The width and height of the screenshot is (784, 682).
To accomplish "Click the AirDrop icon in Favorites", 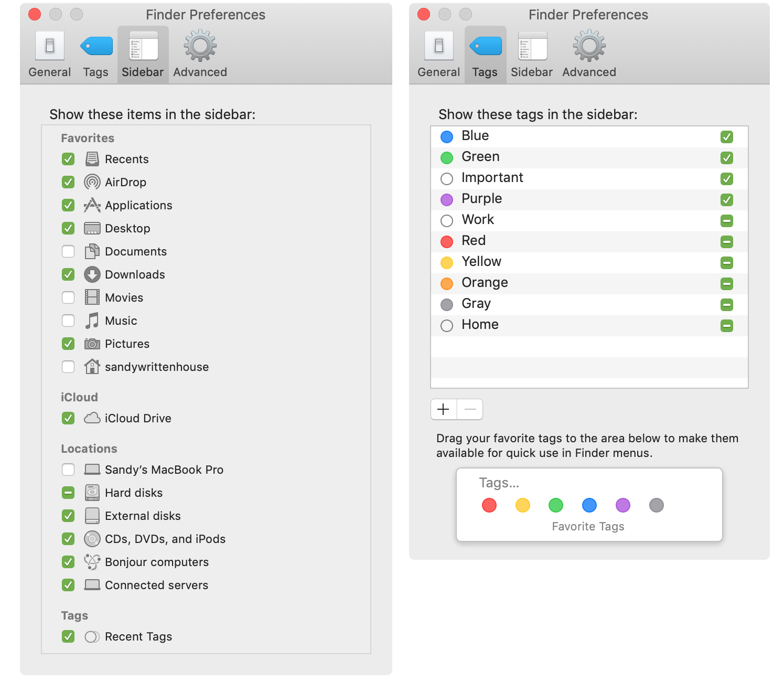I will click(x=92, y=182).
